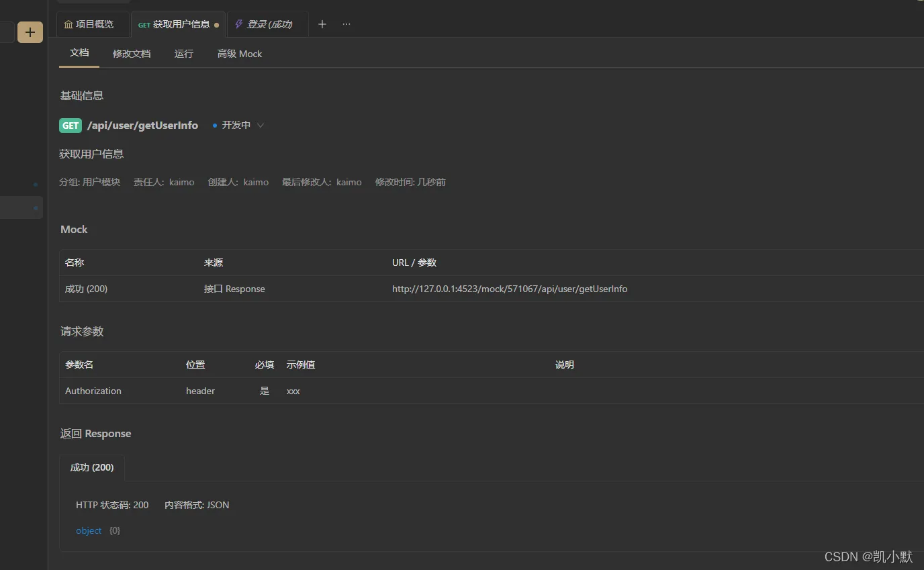Open the 高级 Mock sub-tab
Screen dimensions: 924x570
[x=240, y=54]
